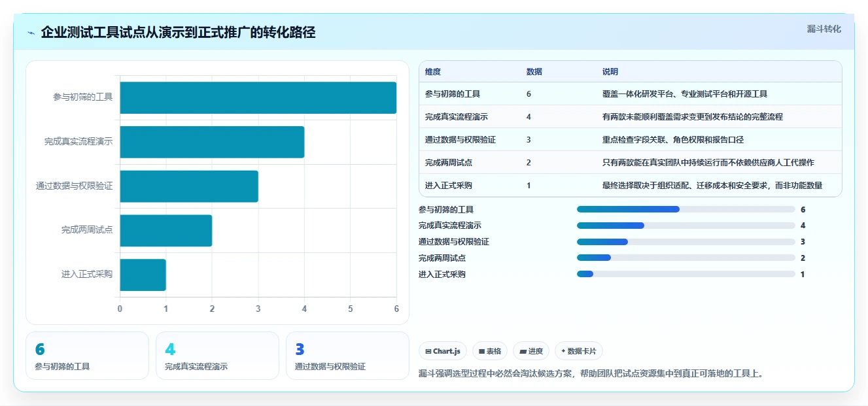868x406 pixels.
Task: Click the 完成两周试点 bar in the chart
Action: pyautogui.click(x=165, y=230)
